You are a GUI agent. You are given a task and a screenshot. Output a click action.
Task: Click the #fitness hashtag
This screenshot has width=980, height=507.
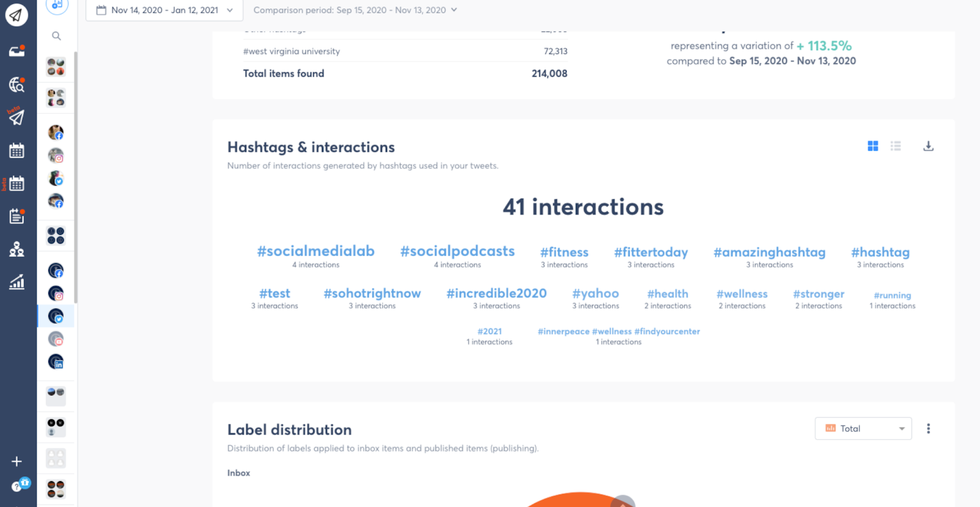[x=564, y=252]
